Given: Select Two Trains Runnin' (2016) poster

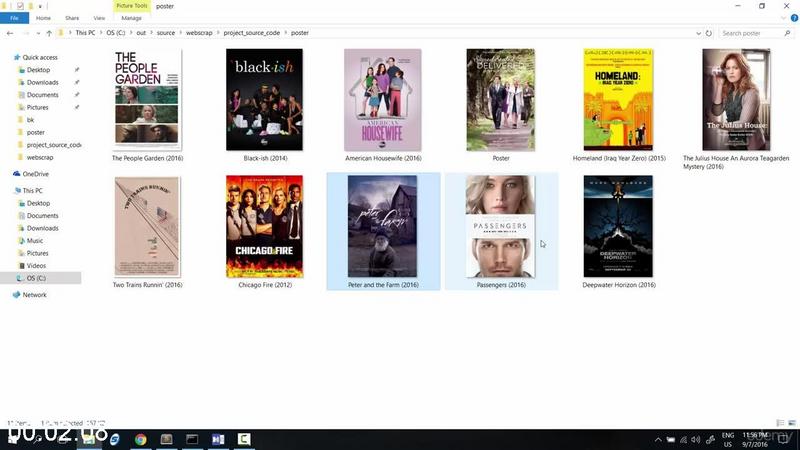Looking at the screenshot, I should 147,227.
